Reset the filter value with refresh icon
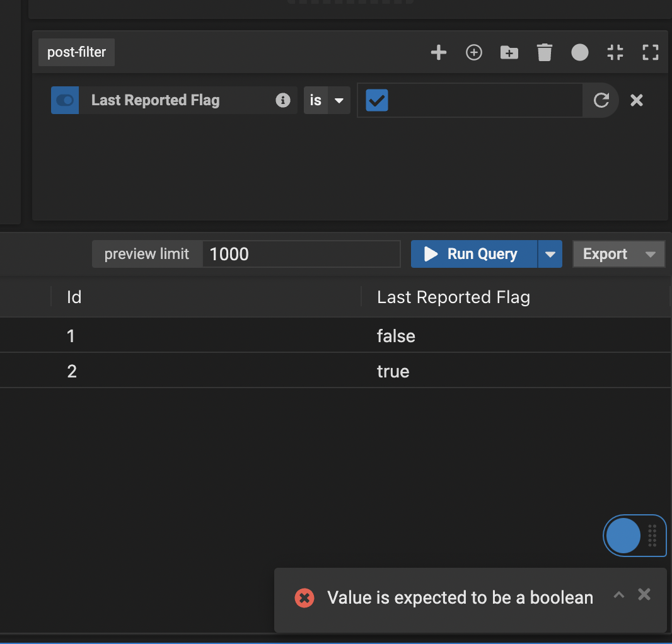Screen dimensions: 672x644 [601, 100]
